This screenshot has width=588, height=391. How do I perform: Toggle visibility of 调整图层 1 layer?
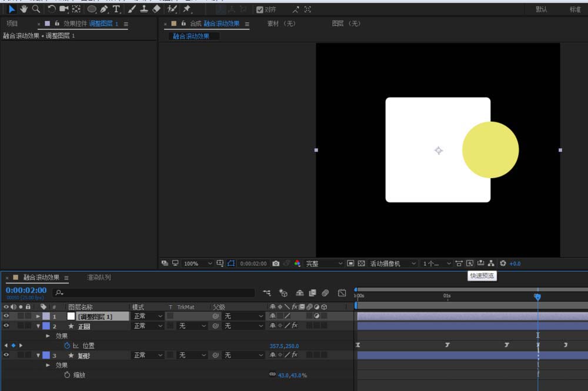tap(6, 316)
